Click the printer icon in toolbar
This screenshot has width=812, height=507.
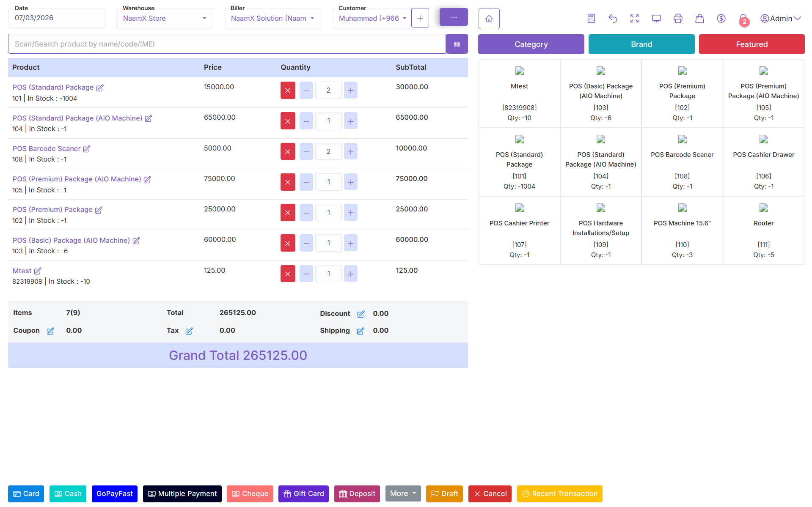pyautogui.click(x=678, y=19)
